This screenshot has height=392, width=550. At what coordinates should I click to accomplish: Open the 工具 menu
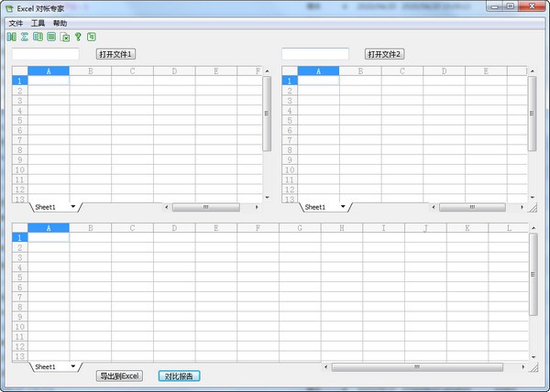(x=38, y=23)
